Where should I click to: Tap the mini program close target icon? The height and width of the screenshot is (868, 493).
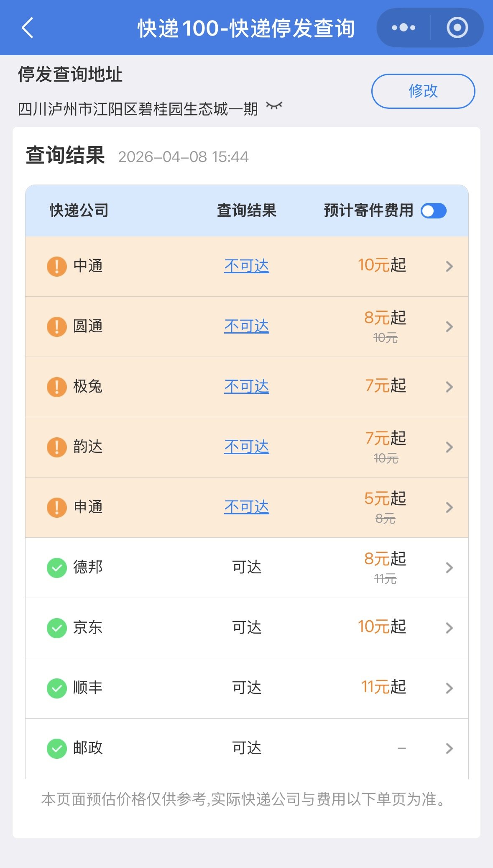(457, 28)
